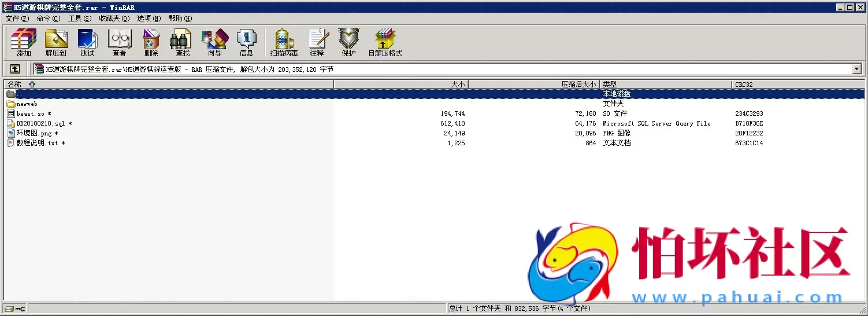
Task: Open the 工具 (Tools) menu
Action: click(x=79, y=19)
